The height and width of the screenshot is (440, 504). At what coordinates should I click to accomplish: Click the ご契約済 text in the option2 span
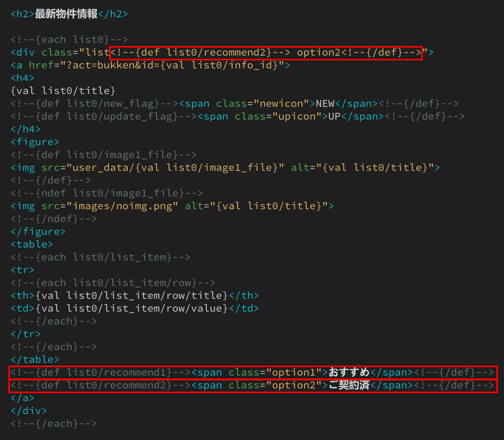(x=349, y=385)
